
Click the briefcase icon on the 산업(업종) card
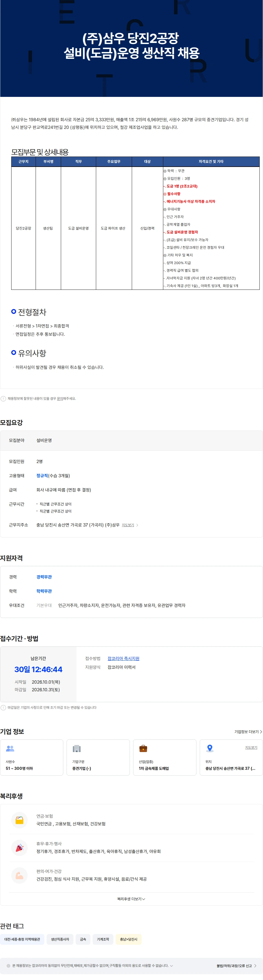pyautogui.click(x=143, y=748)
